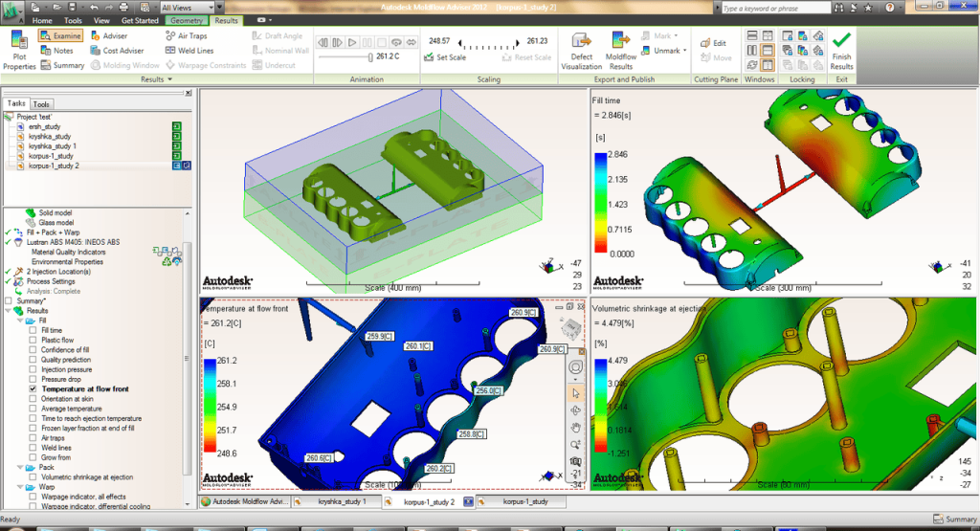Toggle animation bounce mode

(412, 42)
